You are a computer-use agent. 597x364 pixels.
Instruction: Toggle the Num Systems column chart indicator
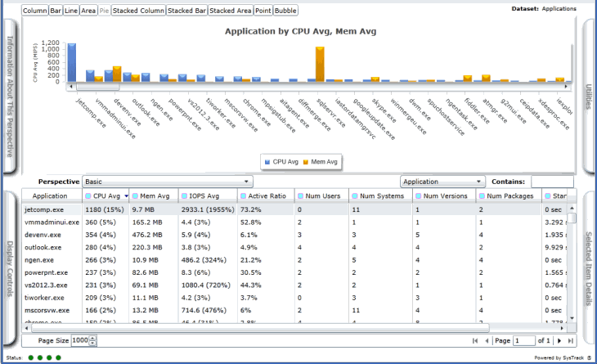coord(355,196)
